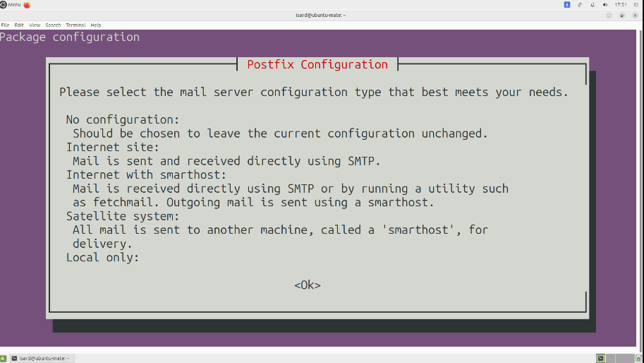
Task: Click the terminal window title text
Action: pyautogui.click(x=321, y=16)
